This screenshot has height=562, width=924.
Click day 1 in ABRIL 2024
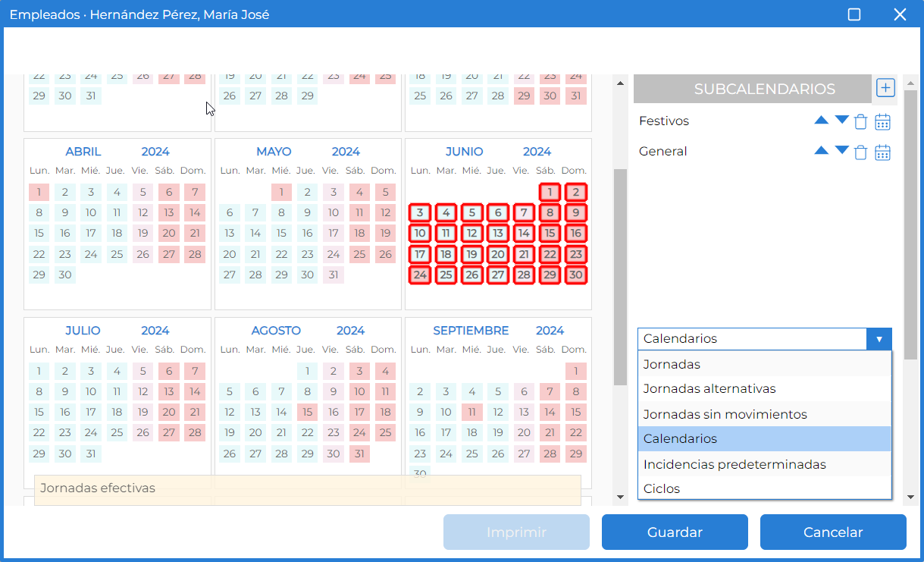pos(39,192)
